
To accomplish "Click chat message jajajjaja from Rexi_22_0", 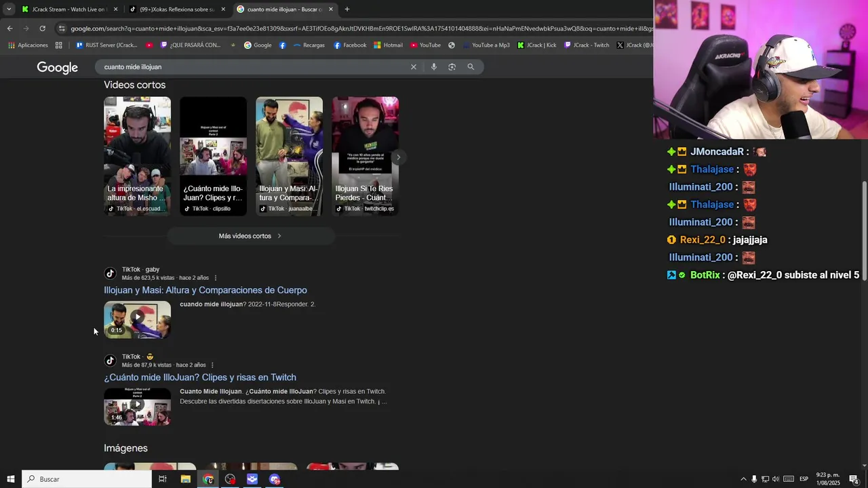I will (750, 240).
